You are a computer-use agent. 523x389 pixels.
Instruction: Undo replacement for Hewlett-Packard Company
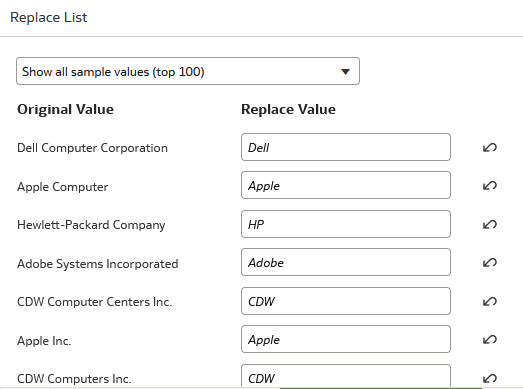click(x=490, y=225)
